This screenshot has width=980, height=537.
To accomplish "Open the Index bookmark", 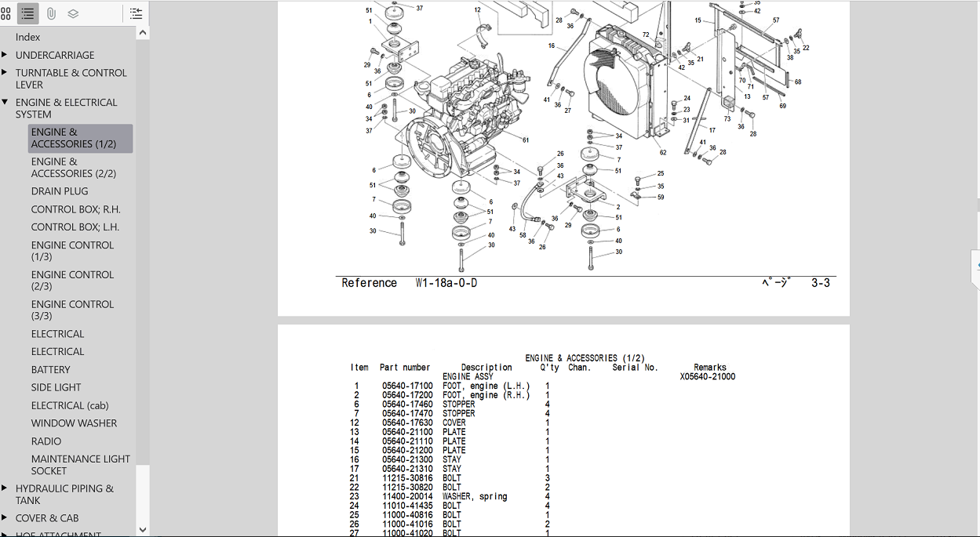I will (x=27, y=37).
